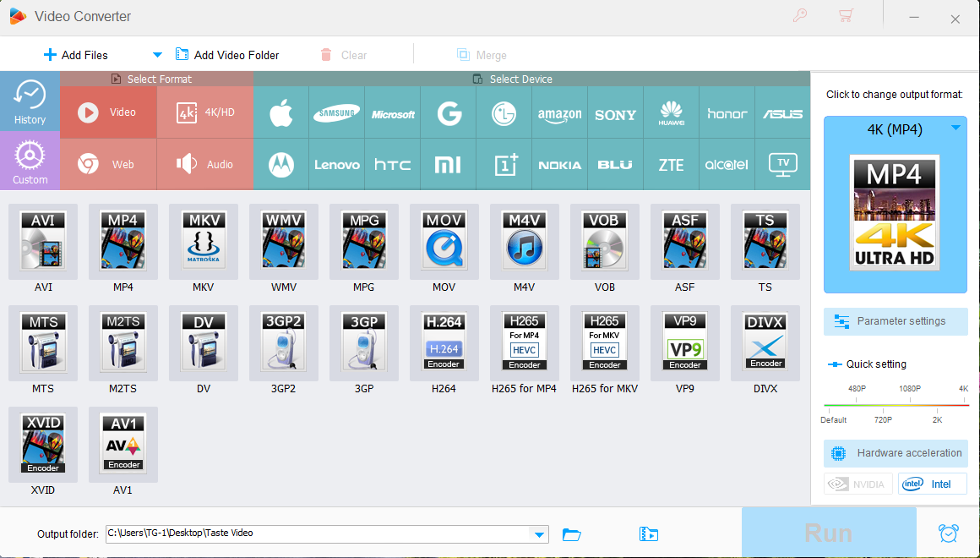Screen dimensions: 980x558
Task: Select the M2TS format
Action: (123, 342)
